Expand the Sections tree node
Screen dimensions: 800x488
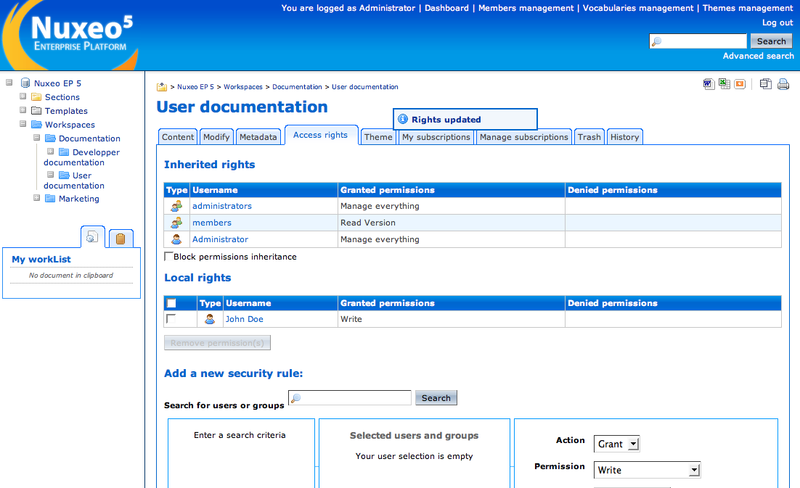[x=23, y=96]
